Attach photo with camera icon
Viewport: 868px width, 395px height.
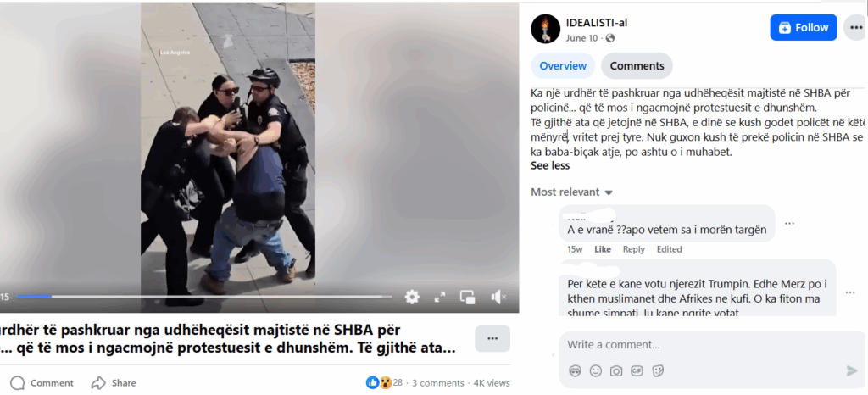tap(616, 370)
